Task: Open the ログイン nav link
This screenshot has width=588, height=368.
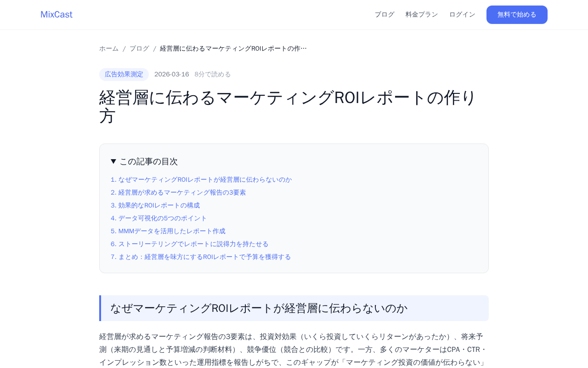Action: (462, 14)
